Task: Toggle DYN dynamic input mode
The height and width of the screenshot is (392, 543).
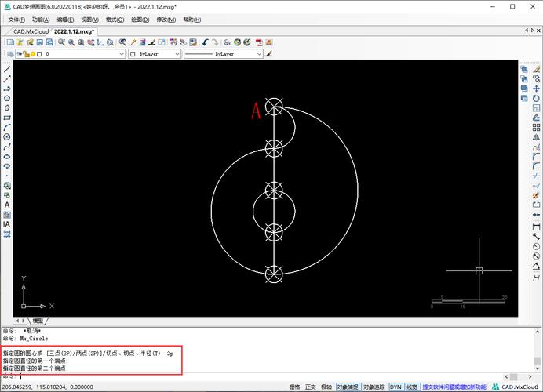Action: coord(395,387)
